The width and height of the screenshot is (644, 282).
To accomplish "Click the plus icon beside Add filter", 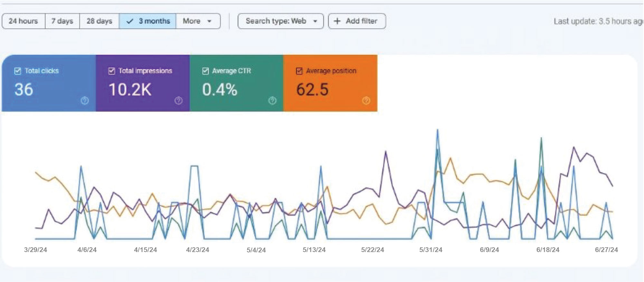I will coord(337,21).
